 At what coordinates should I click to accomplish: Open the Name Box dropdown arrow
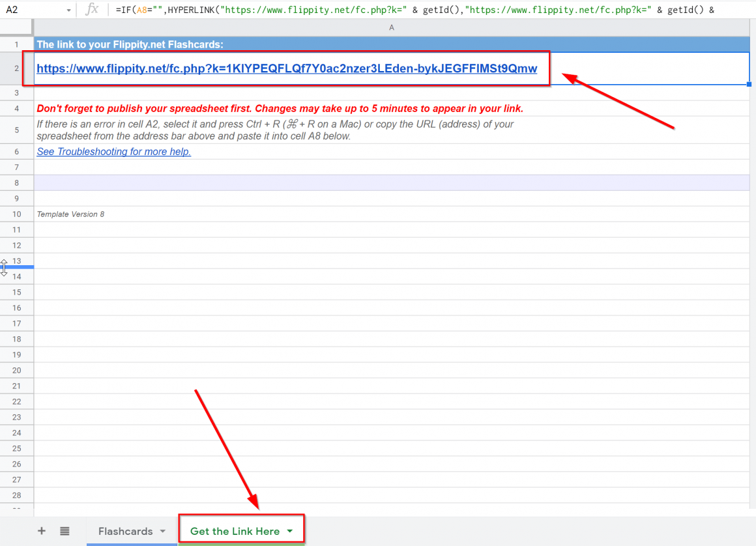point(70,10)
